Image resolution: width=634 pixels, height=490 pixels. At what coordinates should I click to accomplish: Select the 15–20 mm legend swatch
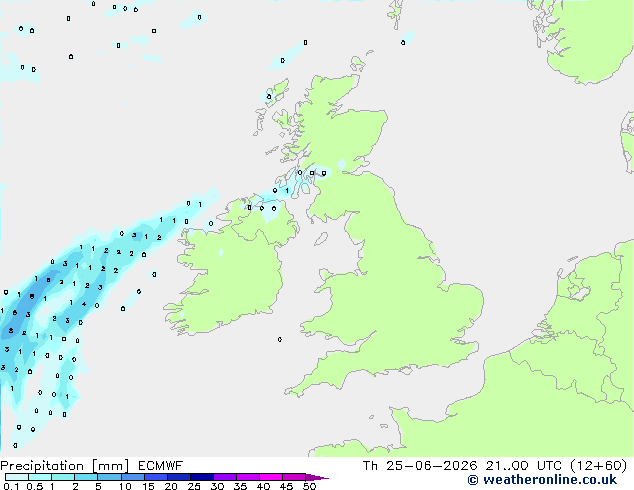[x=156, y=477]
